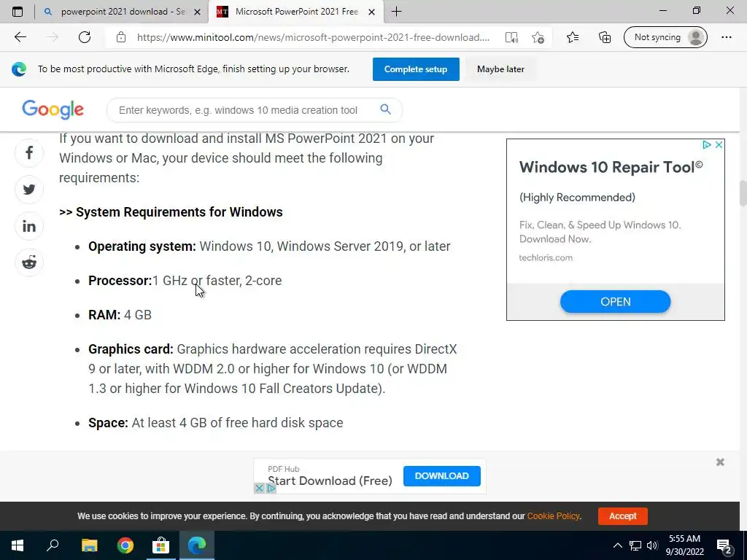Screen dimensions: 747x560
Task: Close the bottom banner ad
Action: [720, 462]
